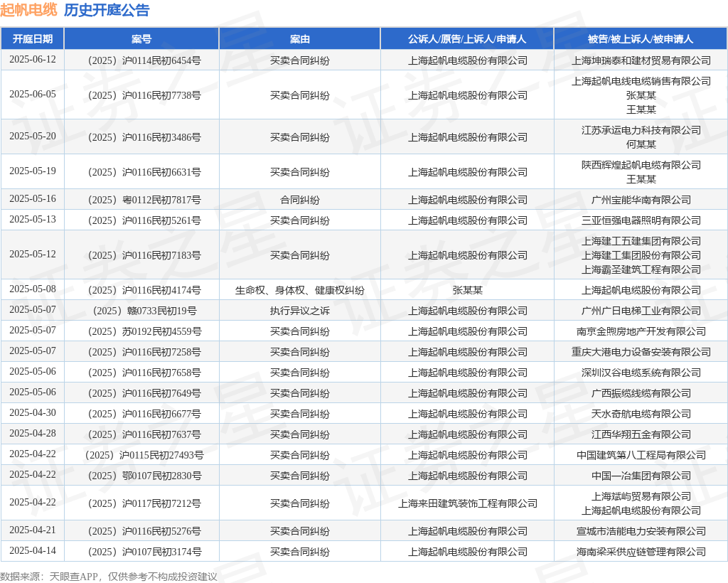
Task: Select date cell 2025-06-05
Action: [33, 95]
